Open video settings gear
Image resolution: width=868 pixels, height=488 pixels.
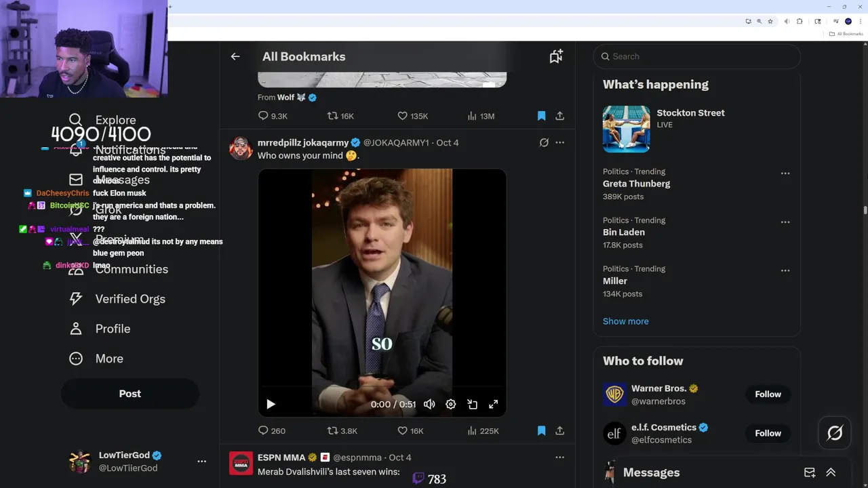click(450, 404)
